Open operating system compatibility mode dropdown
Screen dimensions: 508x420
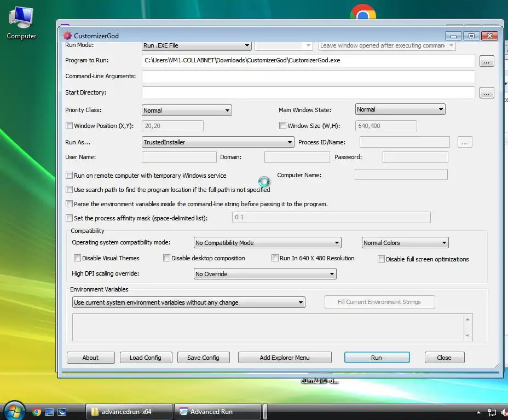coord(267,243)
